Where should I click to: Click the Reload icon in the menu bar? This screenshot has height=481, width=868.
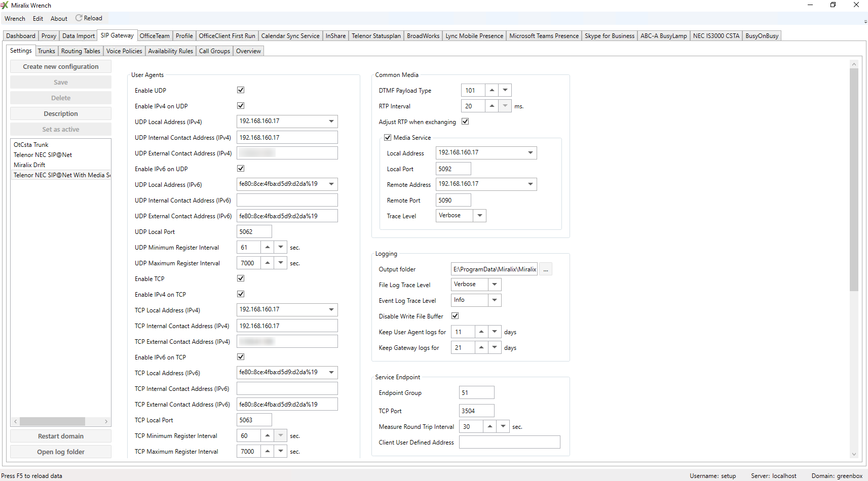coord(79,18)
